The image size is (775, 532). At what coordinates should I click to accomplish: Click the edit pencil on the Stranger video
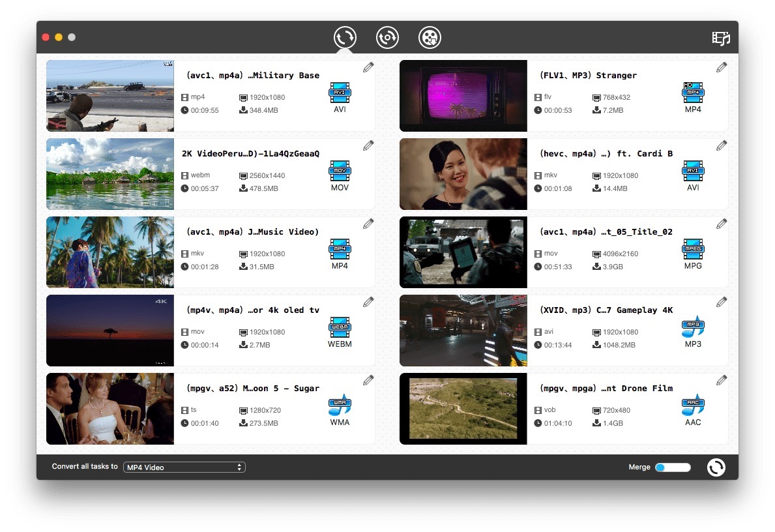point(722,67)
